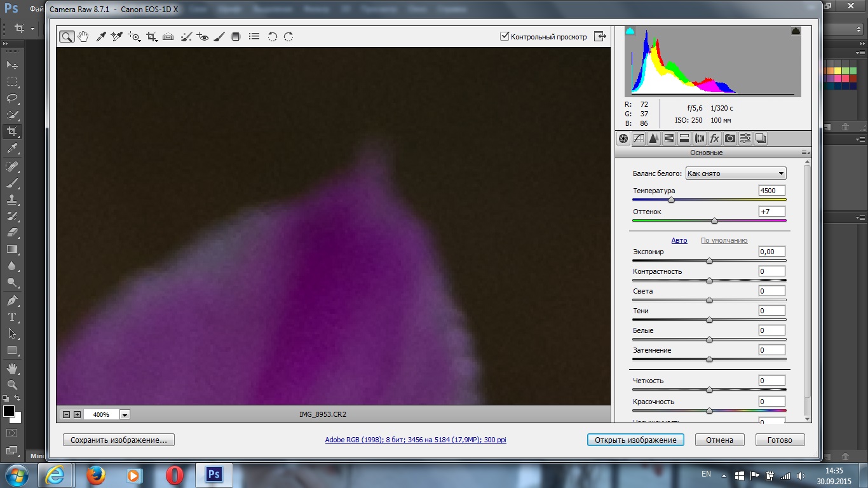This screenshot has width=868, height=488.
Task: Click the Температура slider handle
Action: click(671, 200)
